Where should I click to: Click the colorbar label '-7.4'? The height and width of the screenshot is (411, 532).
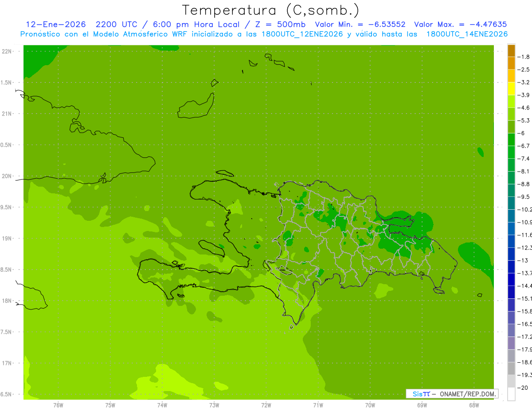[524, 159]
